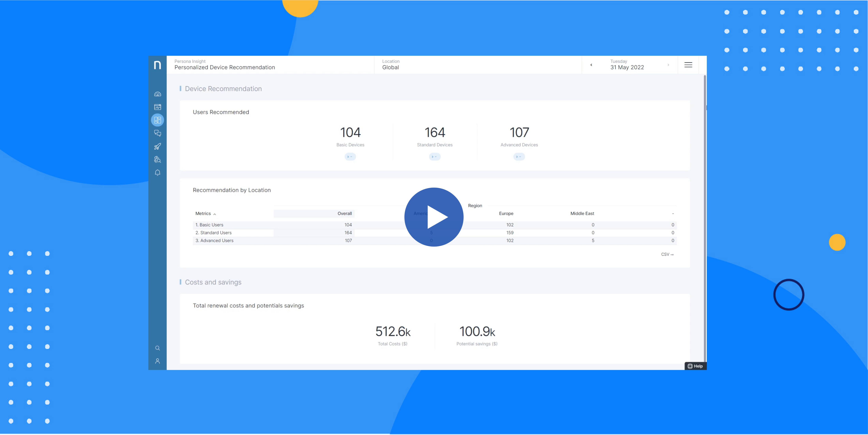The width and height of the screenshot is (868, 435).
Task: Select the '3. Advanced Users' row
Action: pos(435,240)
